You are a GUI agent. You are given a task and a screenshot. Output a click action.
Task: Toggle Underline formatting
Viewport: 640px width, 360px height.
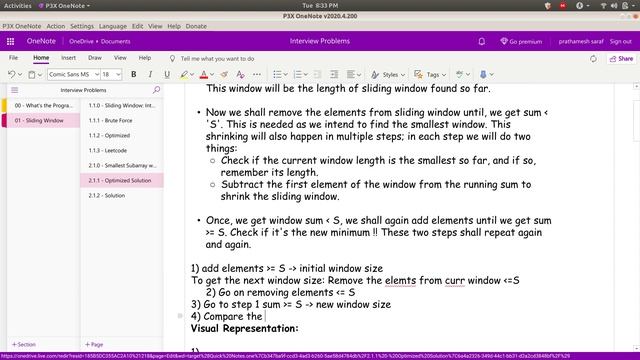(x=167, y=74)
